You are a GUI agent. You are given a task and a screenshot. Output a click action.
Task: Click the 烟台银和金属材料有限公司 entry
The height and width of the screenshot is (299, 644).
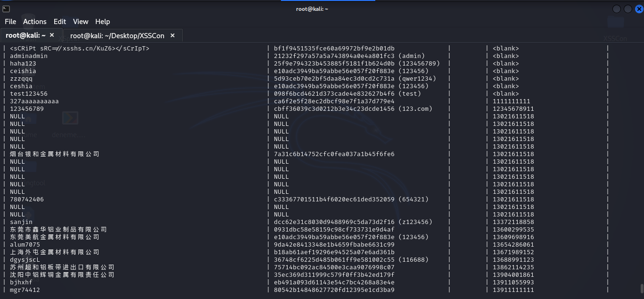coord(55,154)
